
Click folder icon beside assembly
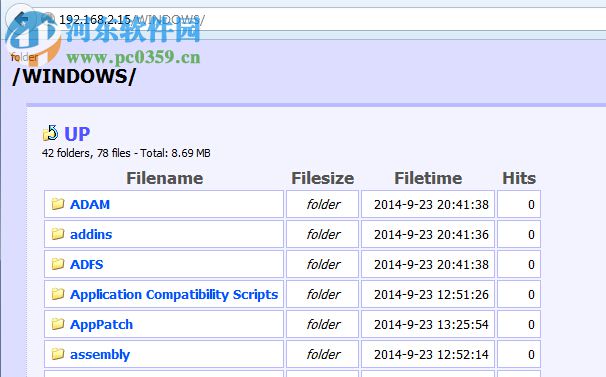point(58,354)
